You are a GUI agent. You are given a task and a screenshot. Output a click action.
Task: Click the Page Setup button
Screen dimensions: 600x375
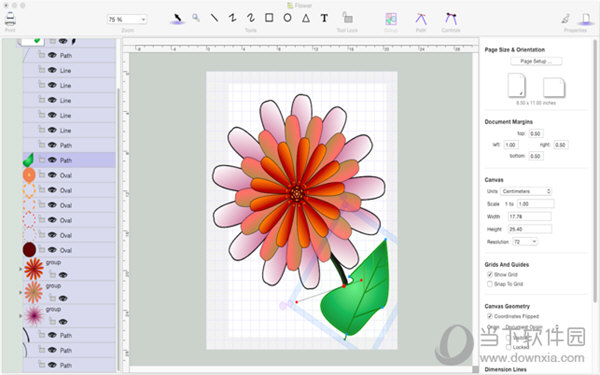(536, 61)
